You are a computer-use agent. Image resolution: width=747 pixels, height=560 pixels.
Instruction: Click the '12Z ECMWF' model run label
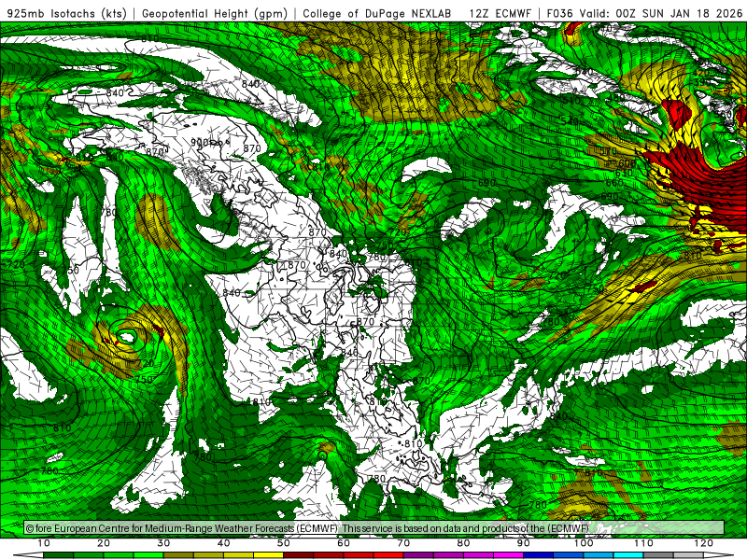500,13
